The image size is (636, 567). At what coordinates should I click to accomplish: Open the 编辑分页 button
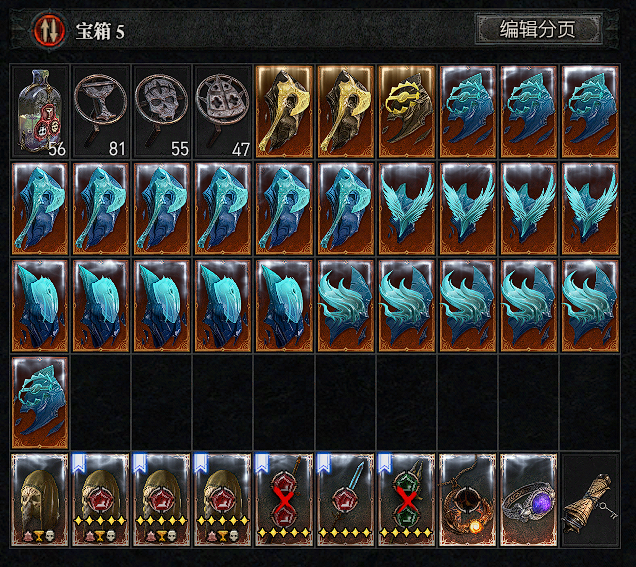pos(538,29)
